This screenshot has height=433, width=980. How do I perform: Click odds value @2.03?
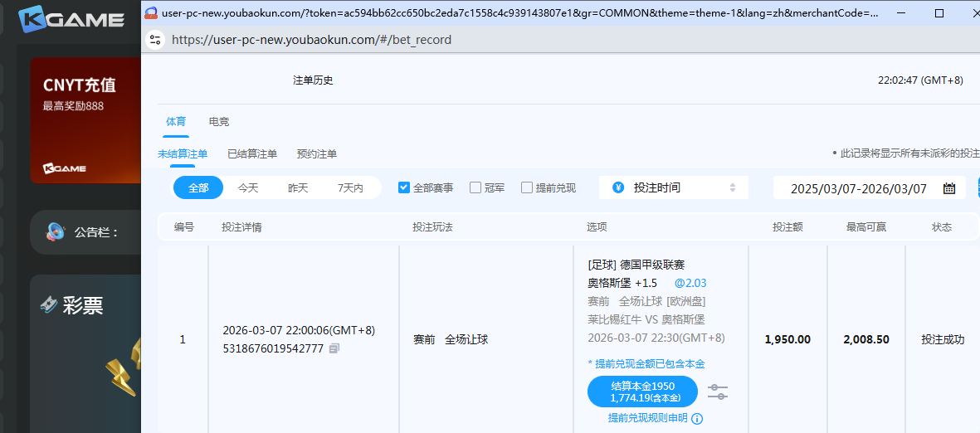pyautogui.click(x=690, y=283)
